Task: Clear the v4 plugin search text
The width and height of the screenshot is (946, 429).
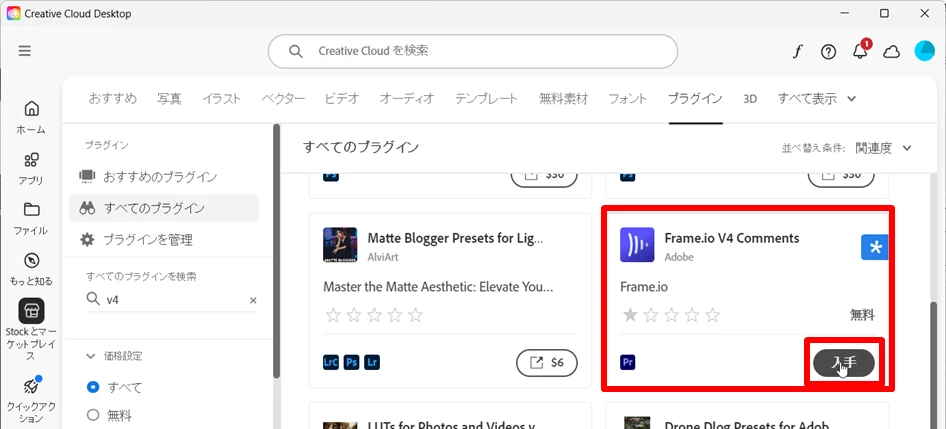Action: tap(253, 300)
